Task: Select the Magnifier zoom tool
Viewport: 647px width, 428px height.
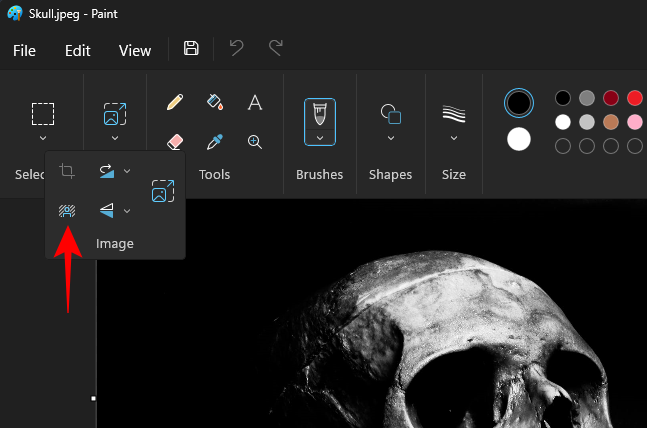Action: (255, 142)
